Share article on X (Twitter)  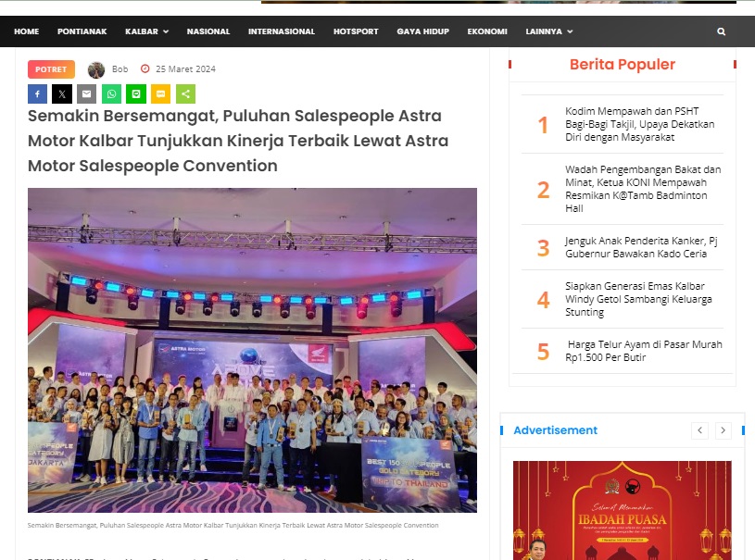tap(62, 93)
